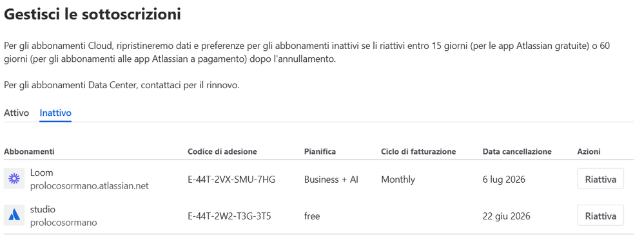Click the Atlassian studio logo icon
The width and height of the screenshot is (644, 242).
click(14, 215)
